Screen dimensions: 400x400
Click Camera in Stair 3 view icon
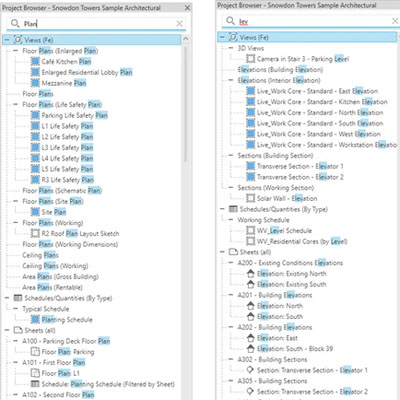click(x=250, y=59)
